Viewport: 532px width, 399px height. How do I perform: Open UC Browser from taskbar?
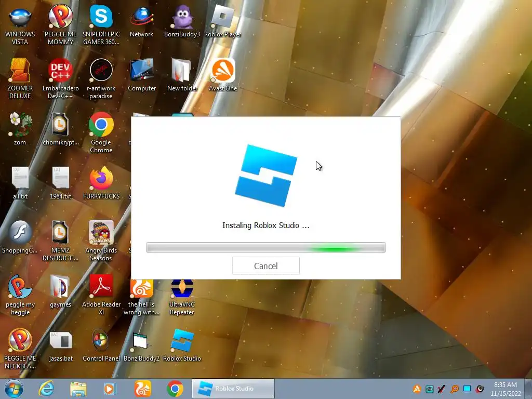coord(142,389)
